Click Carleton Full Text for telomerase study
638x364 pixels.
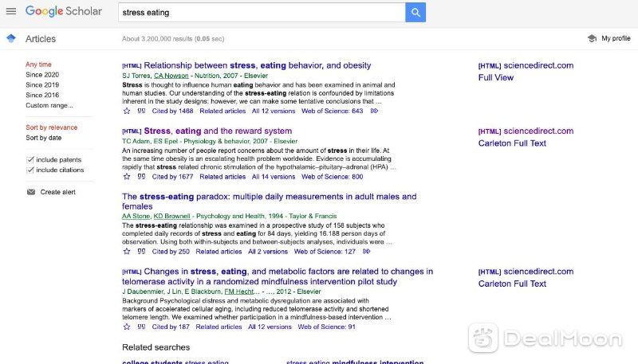click(512, 284)
